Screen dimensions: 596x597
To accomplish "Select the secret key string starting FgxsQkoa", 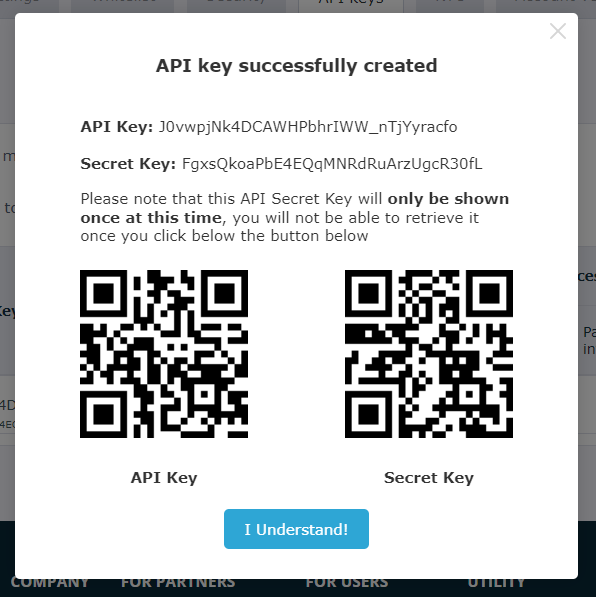I will click(332, 164).
